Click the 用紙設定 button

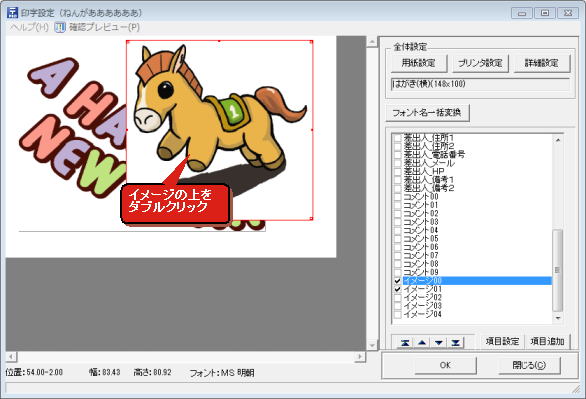click(x=418, y=63)
